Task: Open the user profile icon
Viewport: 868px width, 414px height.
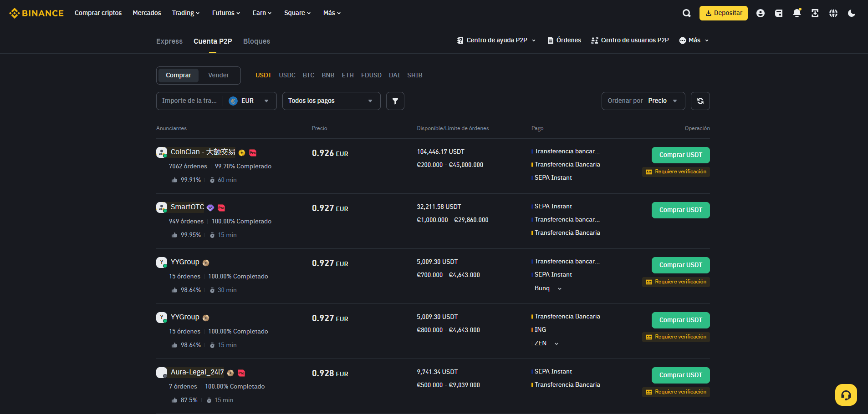Action: (761, 13)
